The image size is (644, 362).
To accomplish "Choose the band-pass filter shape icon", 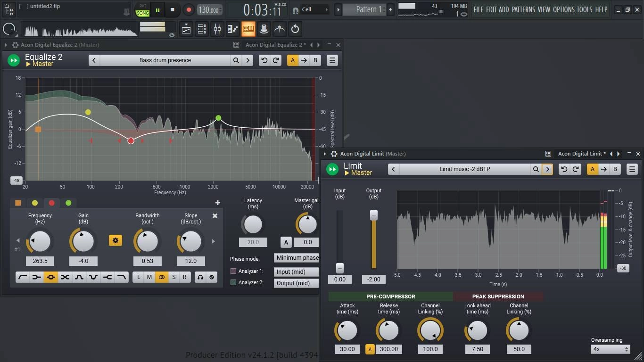I will pos(79,277).
